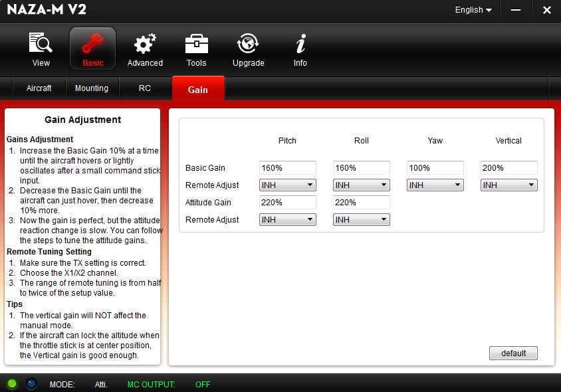Open the RC tab

pos(145,88)
